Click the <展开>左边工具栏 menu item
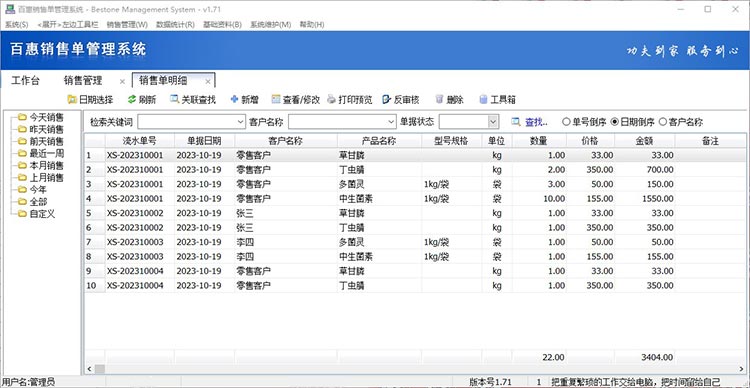Image resolution: width=750 pixels, height=388 pixels. pos(67,24)
